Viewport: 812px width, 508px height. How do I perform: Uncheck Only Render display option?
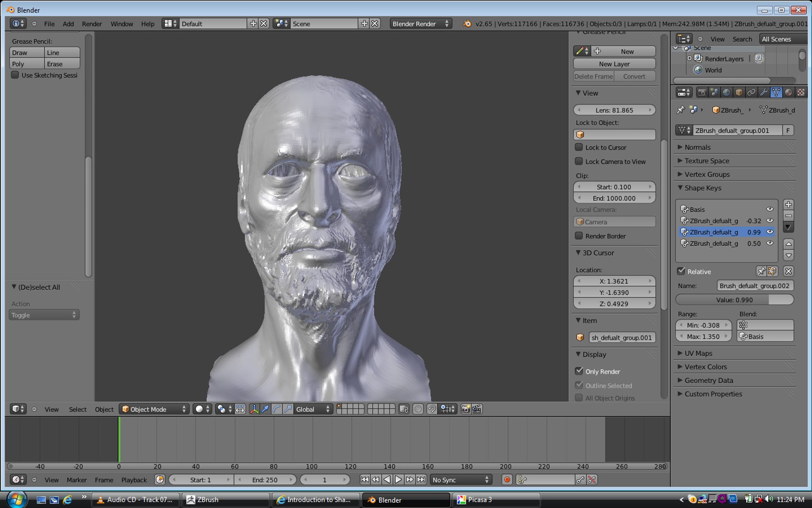click(x=579, y=371)
